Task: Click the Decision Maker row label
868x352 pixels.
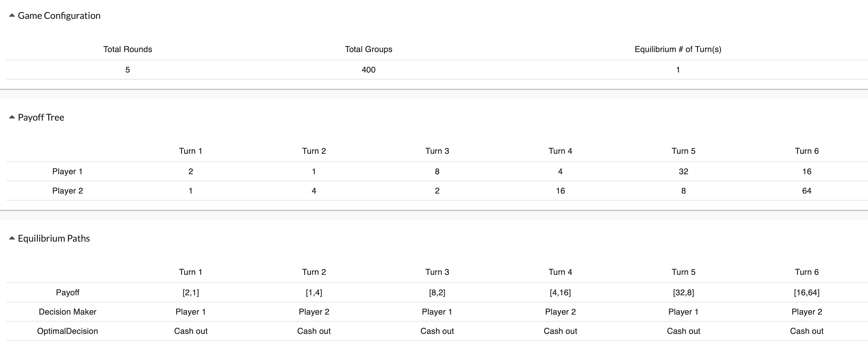Action: [67, 312]
